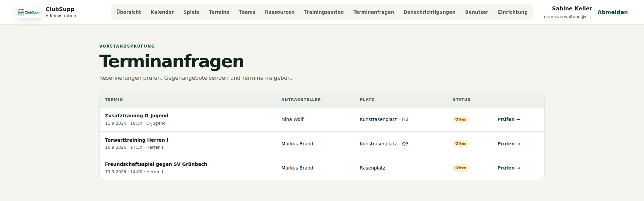Click the PLATZ column header
This screenshot has width=644, height=201.
point(367,99)
